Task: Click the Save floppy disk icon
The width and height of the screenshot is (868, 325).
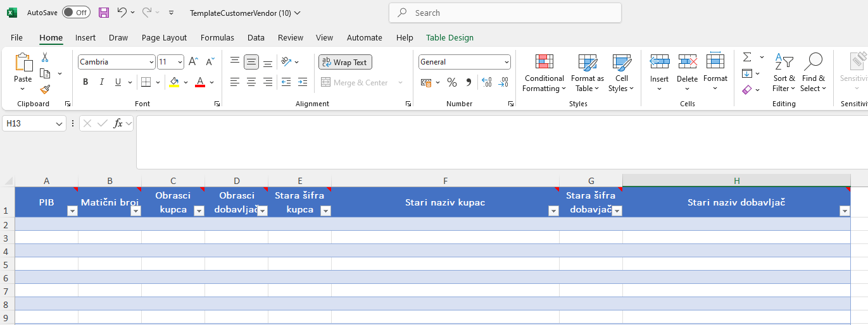Action: coord(104,13)
